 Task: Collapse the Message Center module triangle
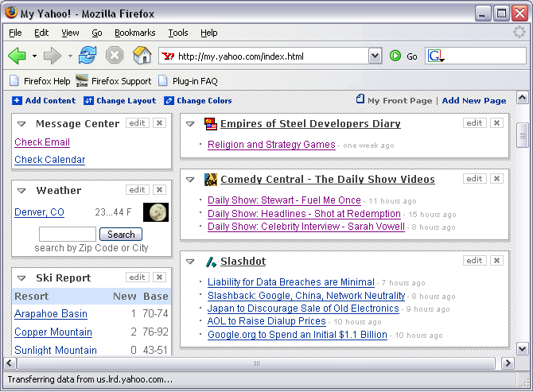21,124
